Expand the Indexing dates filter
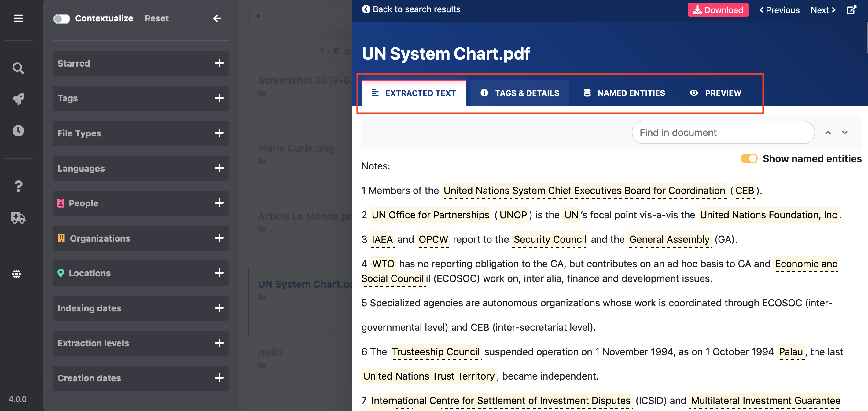This screenshot has height=411, width=868. click(219, 308)
